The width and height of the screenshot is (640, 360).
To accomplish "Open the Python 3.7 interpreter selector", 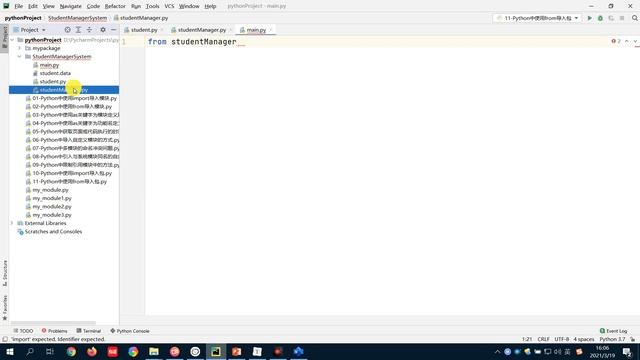I will point(612,339).
